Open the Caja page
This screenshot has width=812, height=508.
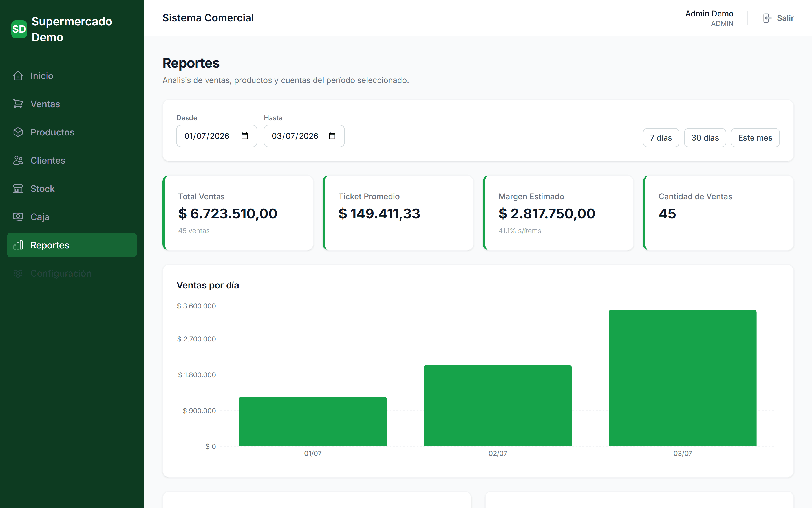pyautogui.click(x=72, y=217)
